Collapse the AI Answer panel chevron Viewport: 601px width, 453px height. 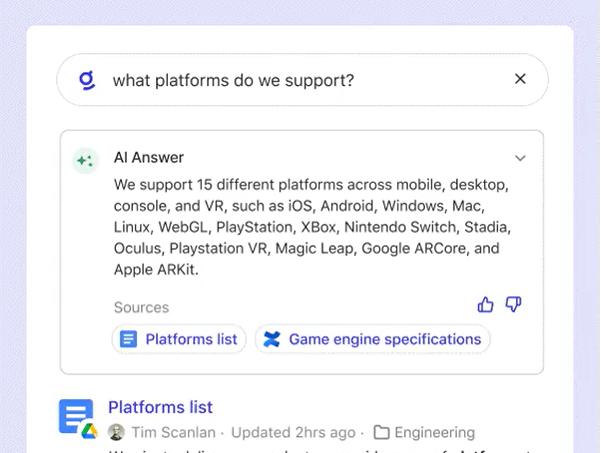520,158
